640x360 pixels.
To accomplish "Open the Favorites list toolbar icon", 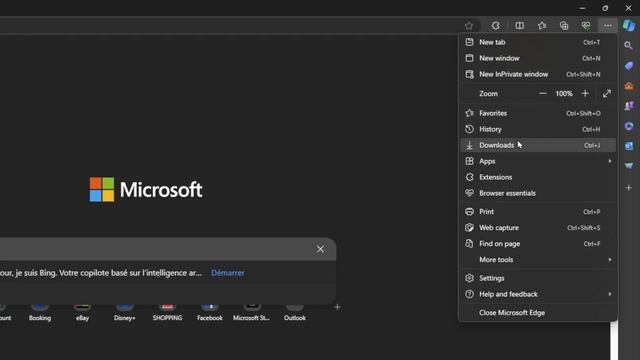I will [x=542, y=26].
